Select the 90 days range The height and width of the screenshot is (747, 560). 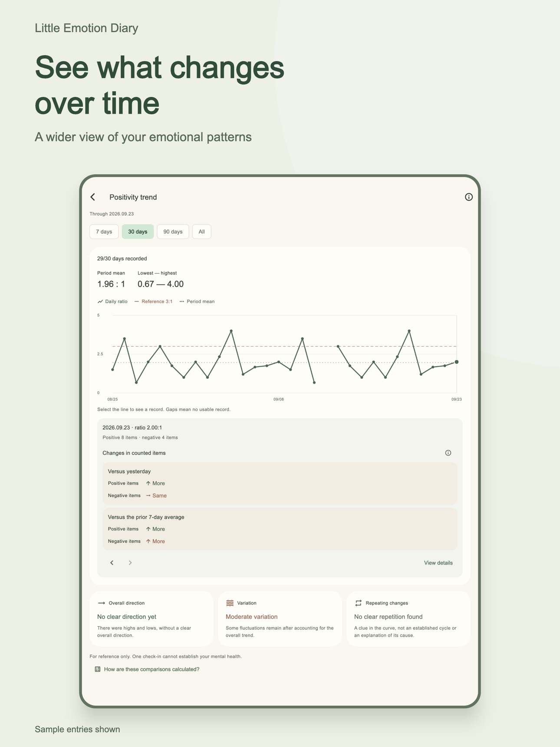click(x=173, y=231)
